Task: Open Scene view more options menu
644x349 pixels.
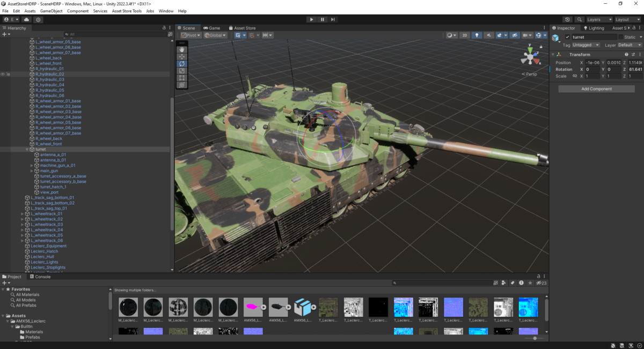Action: pos(545,28)
